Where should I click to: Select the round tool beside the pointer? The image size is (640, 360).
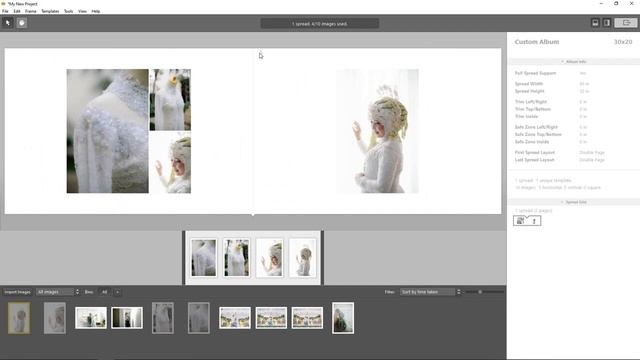pyautogui.click(x=22, y=23)
